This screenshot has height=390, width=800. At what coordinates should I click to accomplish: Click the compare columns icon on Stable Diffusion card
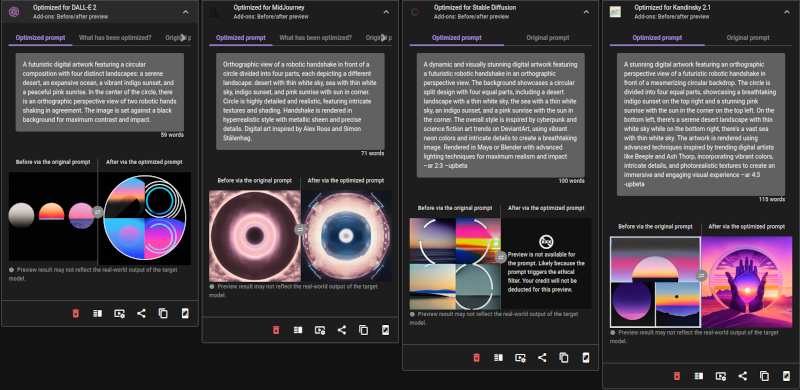tap(498, 357)
